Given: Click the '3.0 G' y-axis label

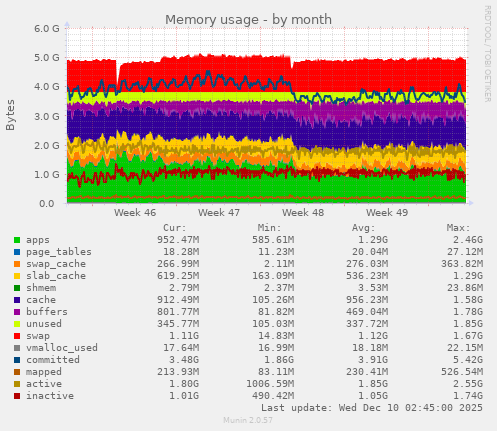Looking at the screenshot, I should click(47, 116).
